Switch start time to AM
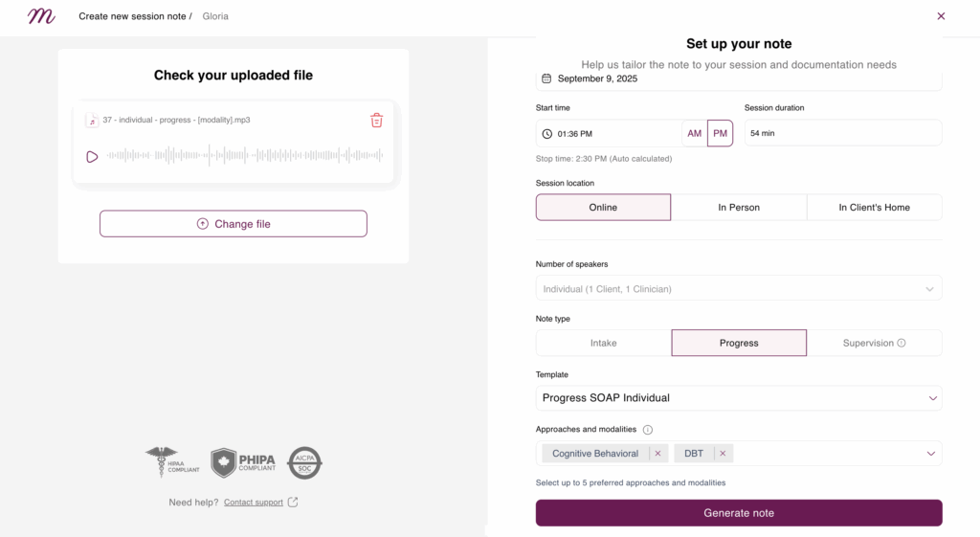 [695, 133]
